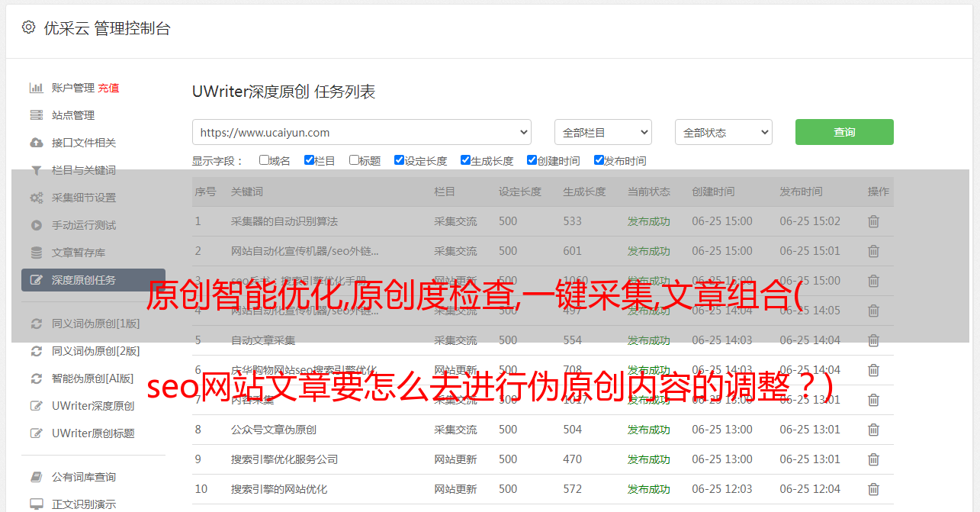Uncheck the 设定长度 display field checkbox
The width and height of the screenshot is (980, 512).
tap(399, 160)
